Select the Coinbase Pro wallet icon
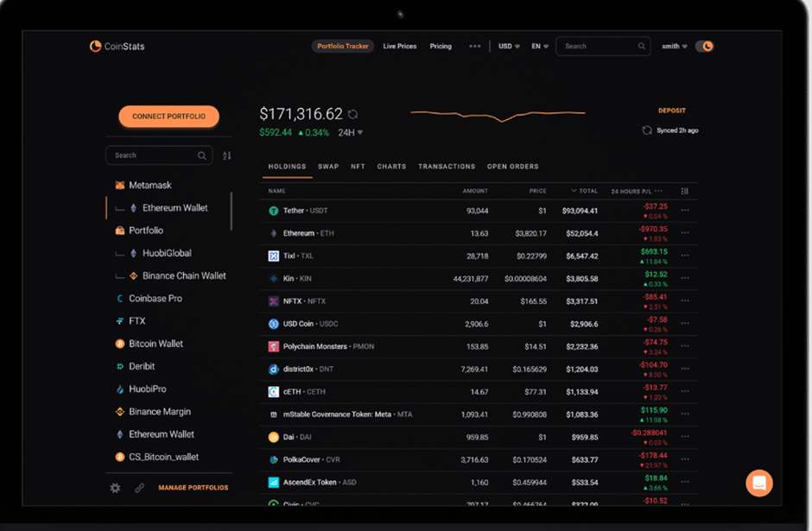The width and height of the screenshot is (812, 531). pos(120,298)
